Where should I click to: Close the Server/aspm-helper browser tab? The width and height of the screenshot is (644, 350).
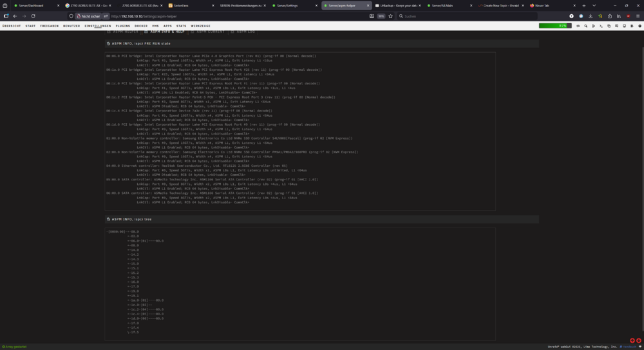pyautogui.click(x=368, y=6)
